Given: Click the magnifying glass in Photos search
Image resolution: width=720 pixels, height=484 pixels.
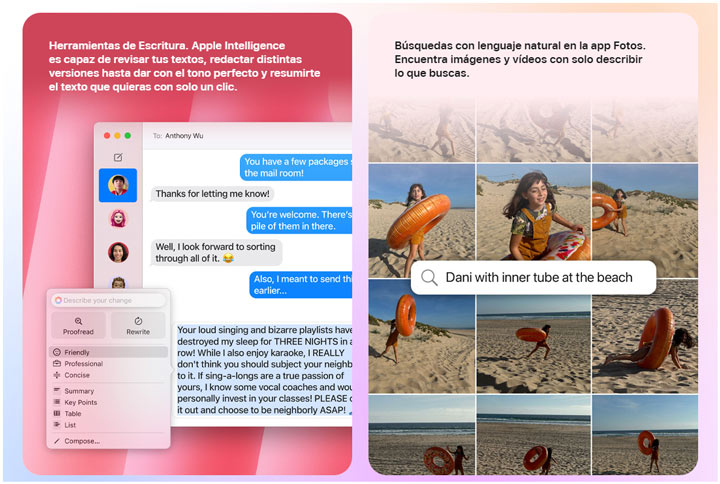Looking at the screenshot, I should coord(429,277).
